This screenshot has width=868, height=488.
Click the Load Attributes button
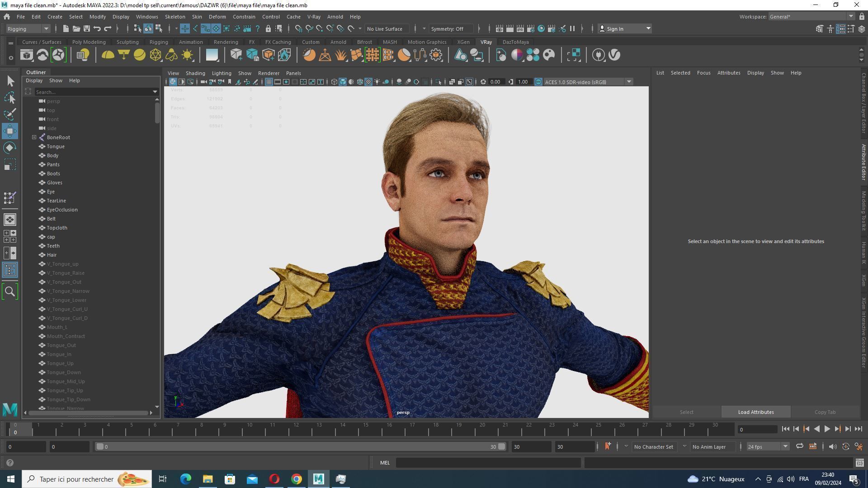point(756,412)
